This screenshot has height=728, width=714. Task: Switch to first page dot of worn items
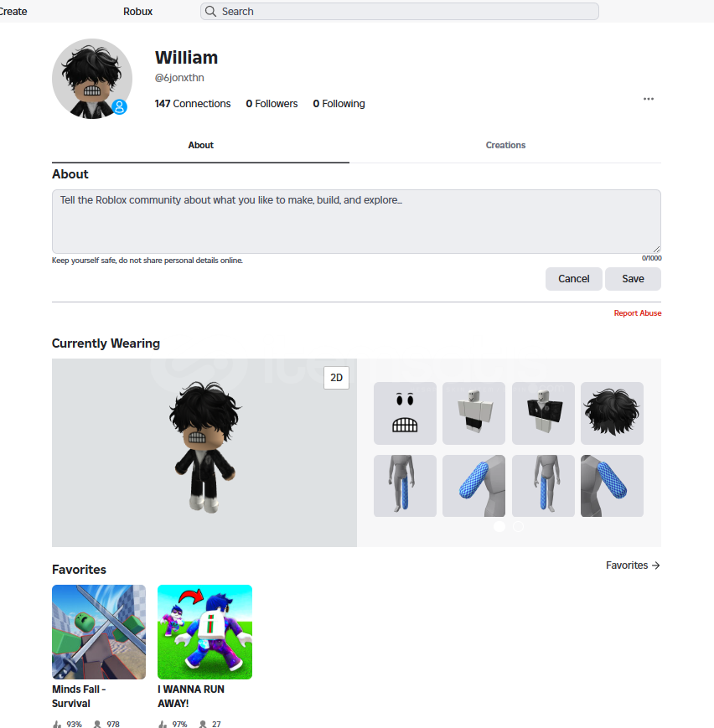[x=499, y=526]
